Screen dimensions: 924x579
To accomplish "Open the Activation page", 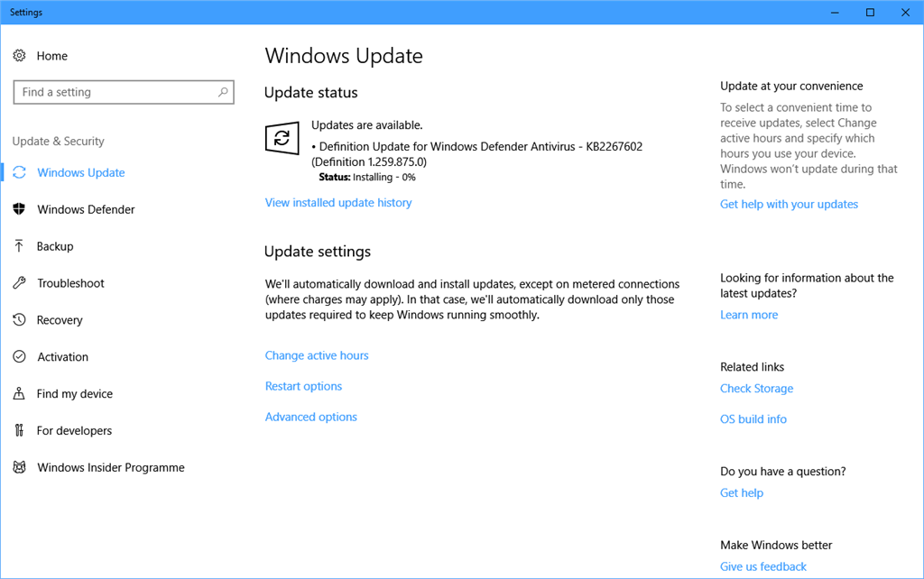I will point(62,356).
